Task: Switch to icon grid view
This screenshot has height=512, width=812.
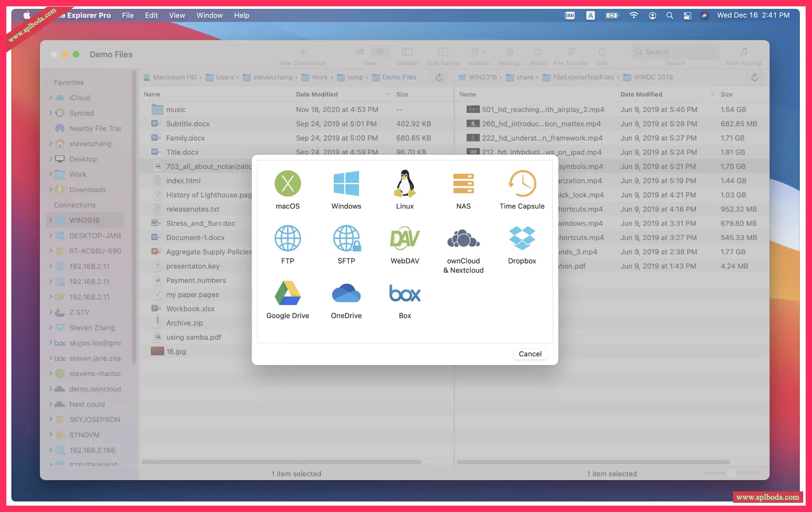Action: [360, 52]
